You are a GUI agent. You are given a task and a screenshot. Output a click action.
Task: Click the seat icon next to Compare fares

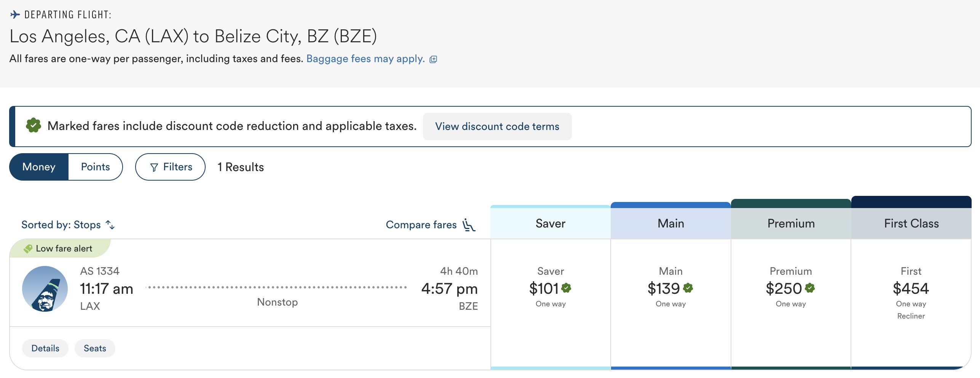pyautogui.click(x=469, y=225)
